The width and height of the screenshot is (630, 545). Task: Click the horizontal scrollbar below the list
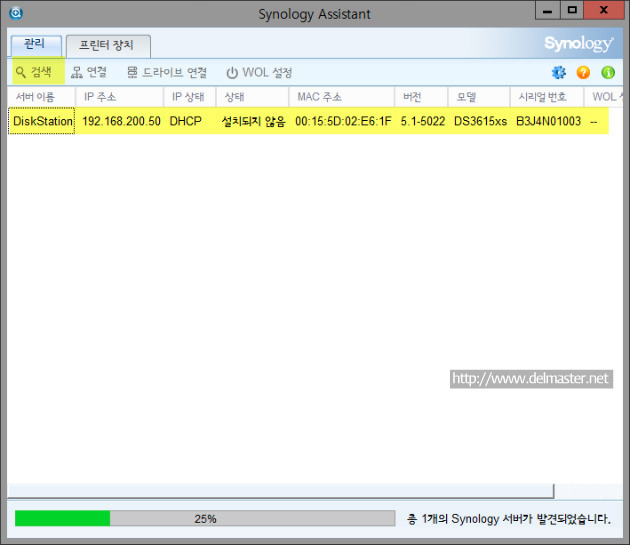(x=281, y=491)
